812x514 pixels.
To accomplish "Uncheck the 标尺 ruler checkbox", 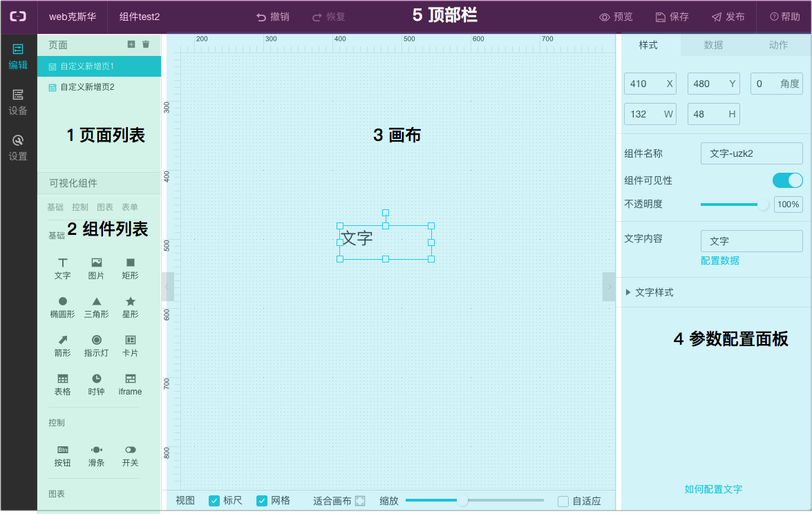I will pos(214,501).
